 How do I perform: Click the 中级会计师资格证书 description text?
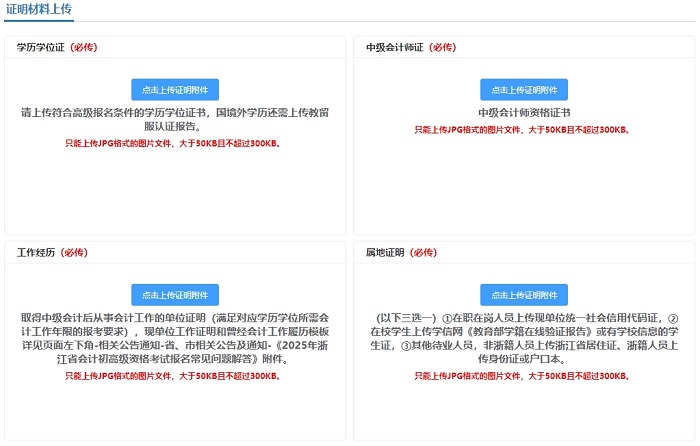(523, 113)
